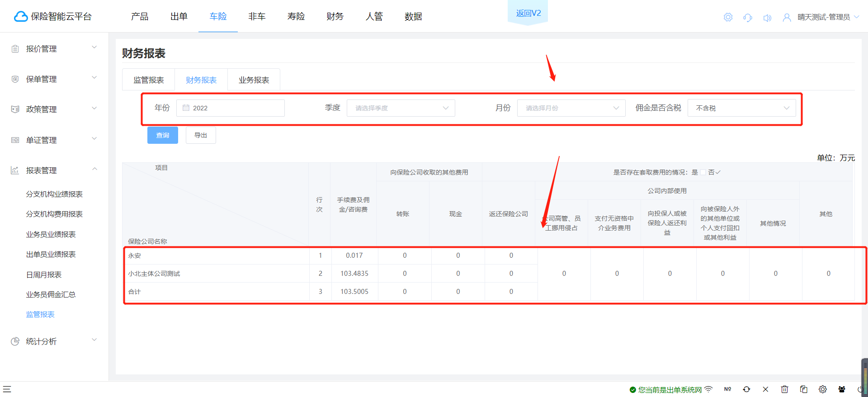Click the 导出 export button
This screenshot has width=868, height=397.
click(x=201, y=135)
